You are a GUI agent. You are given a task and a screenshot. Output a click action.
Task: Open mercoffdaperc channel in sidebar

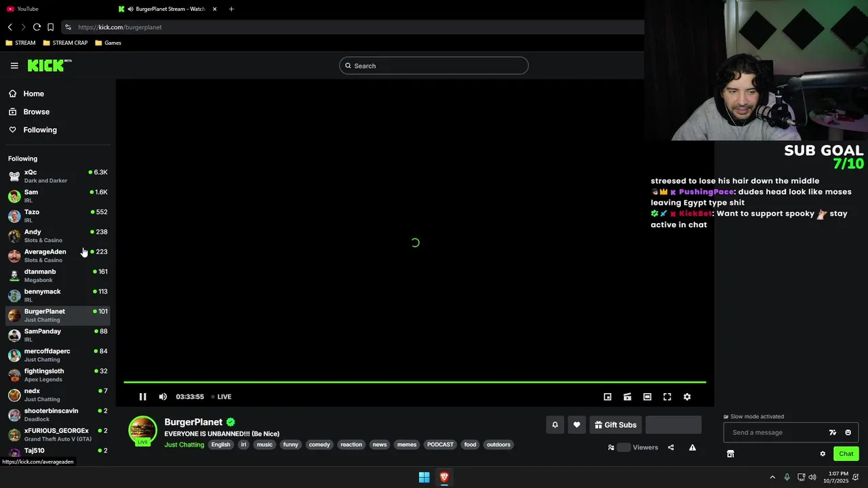[58, 355]
